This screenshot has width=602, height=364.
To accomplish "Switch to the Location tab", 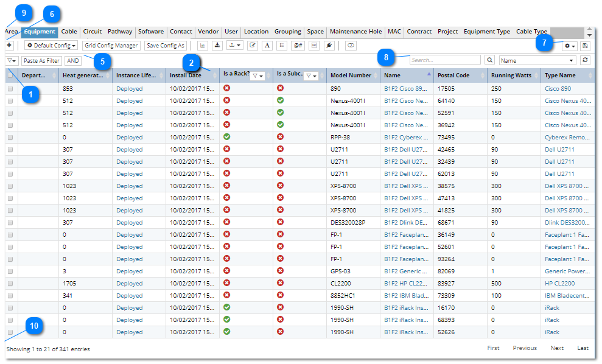I will (256, 32).
